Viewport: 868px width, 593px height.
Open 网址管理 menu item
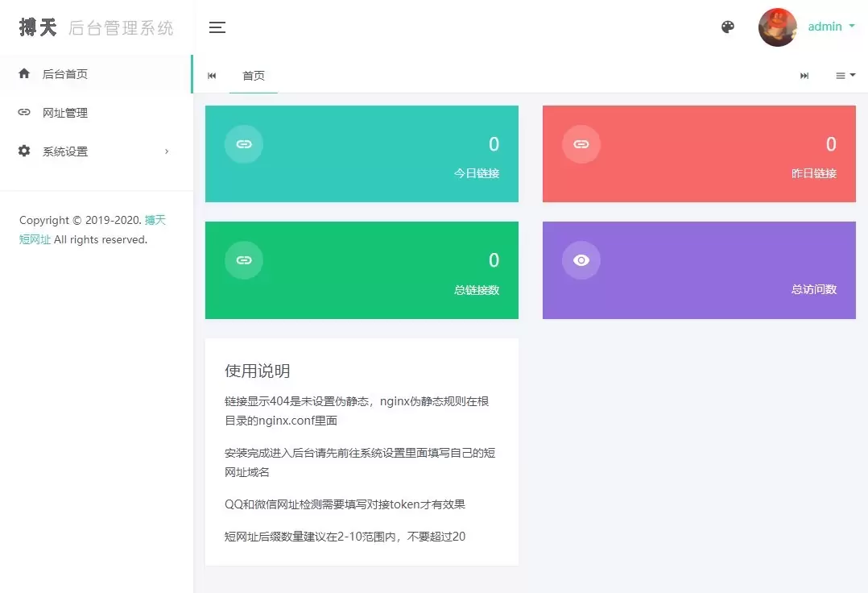[95, 113]
